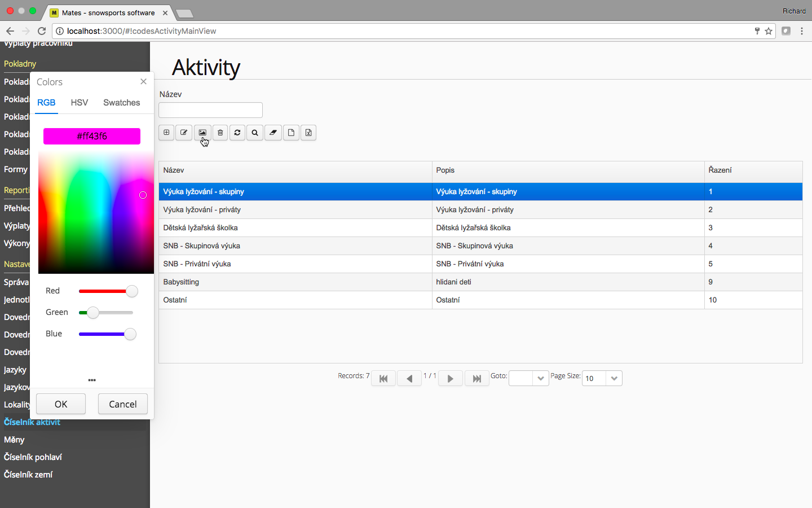
Task: Close the Colors dialog with X
Action: pyautogui.click(x=143, y=81)
